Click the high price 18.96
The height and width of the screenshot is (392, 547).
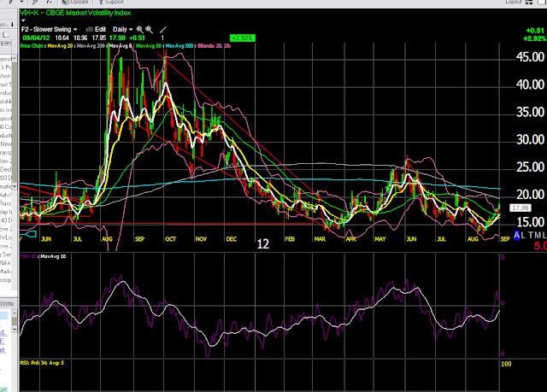pyautogui.click(x=80, y=38)
